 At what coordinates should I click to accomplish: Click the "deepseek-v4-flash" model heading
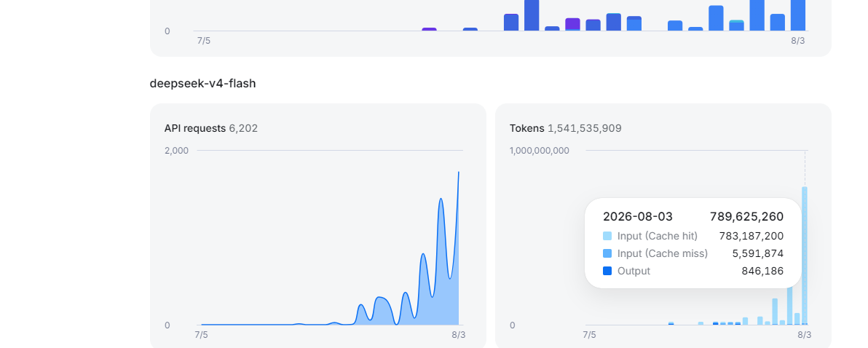point(202,84)
